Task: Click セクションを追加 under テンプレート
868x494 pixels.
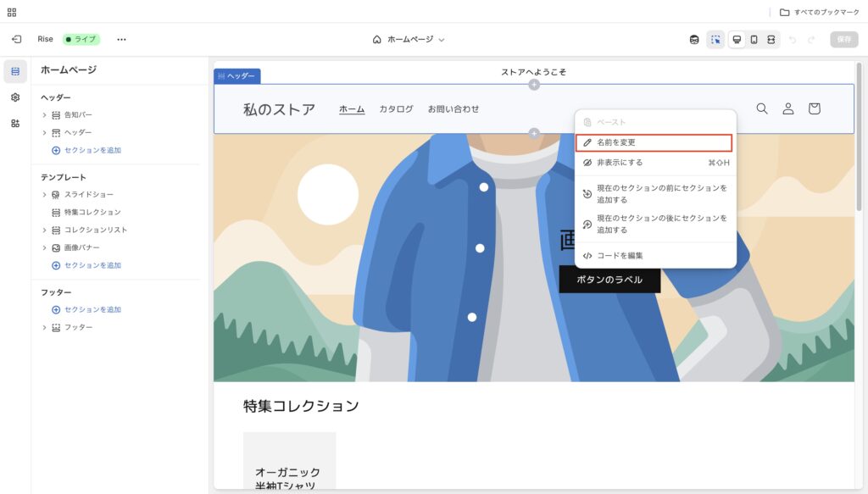Action: [x=92, y=265]
